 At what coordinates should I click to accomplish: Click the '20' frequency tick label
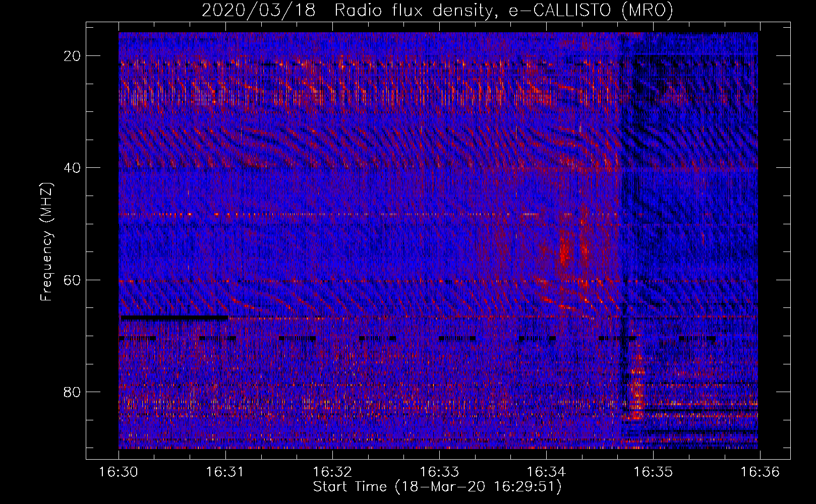pos(73,56)
